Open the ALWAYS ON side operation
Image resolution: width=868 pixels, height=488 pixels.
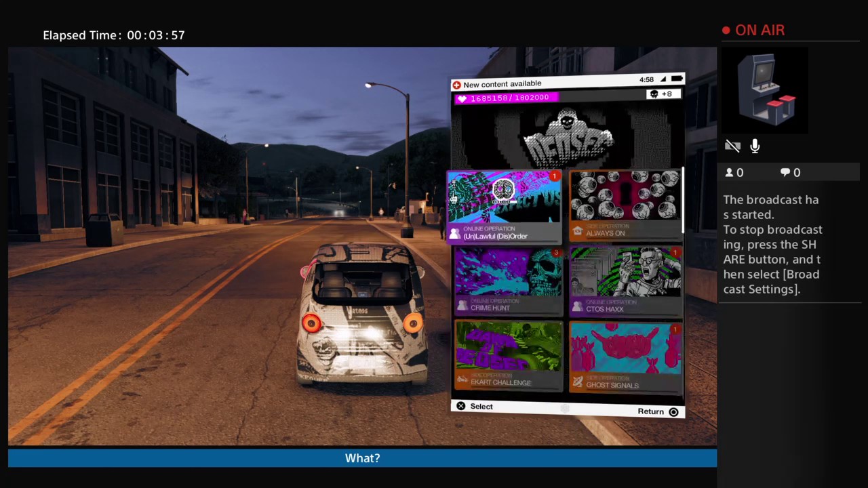[625, 205]
